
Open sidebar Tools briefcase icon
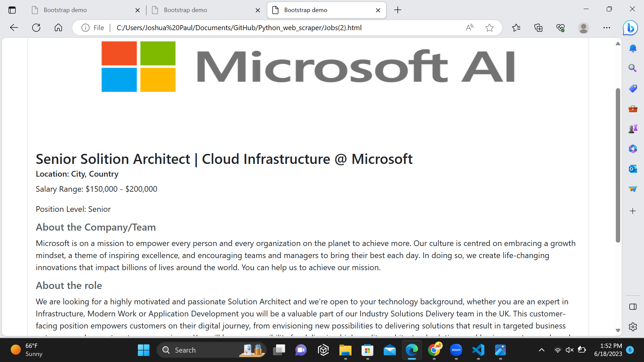point(633,109)
